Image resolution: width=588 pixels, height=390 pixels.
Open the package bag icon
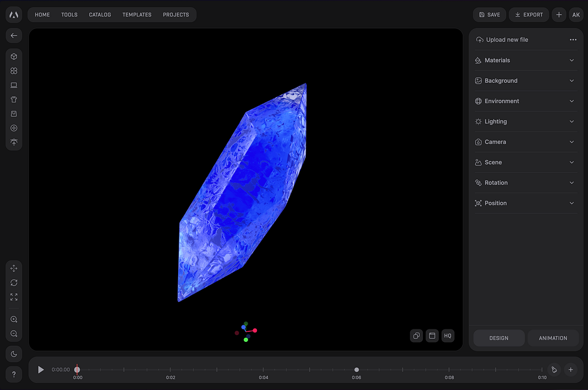pyautogui.click(x=14, y=113)
